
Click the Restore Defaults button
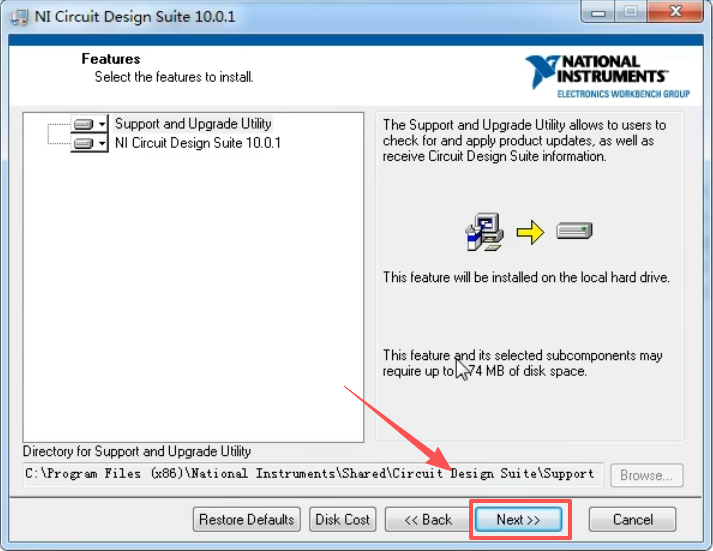pos(246,519)
